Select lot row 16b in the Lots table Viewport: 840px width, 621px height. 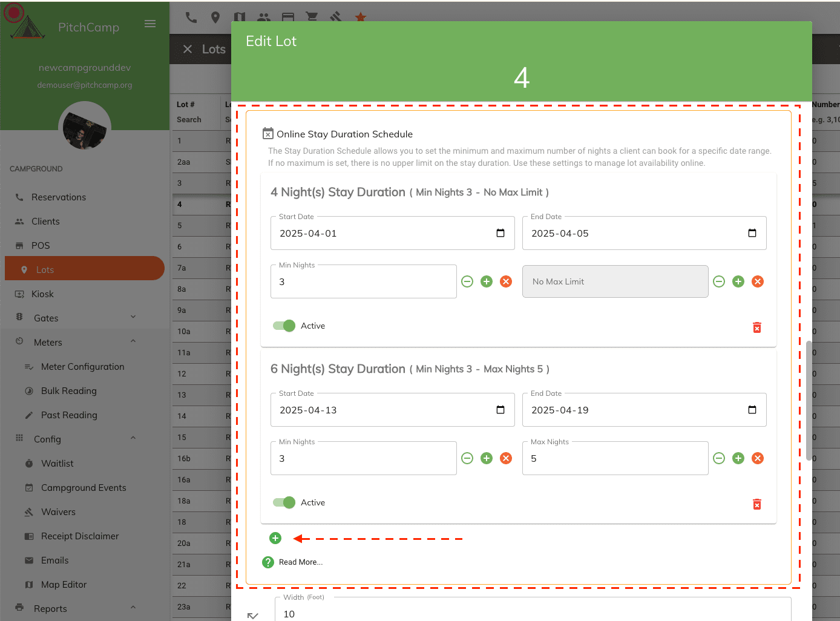pyautogui.click(x=201, y=458)
